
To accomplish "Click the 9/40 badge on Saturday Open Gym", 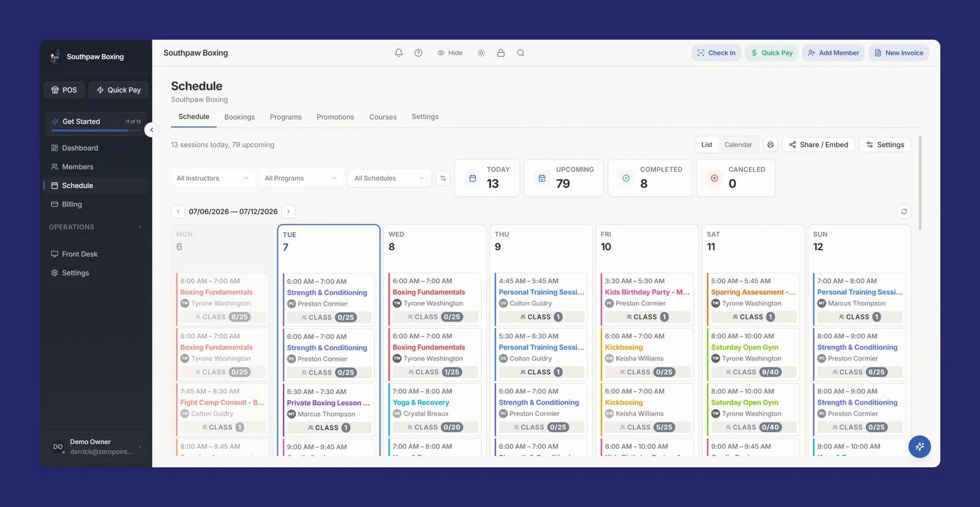I will click(770, 372).
